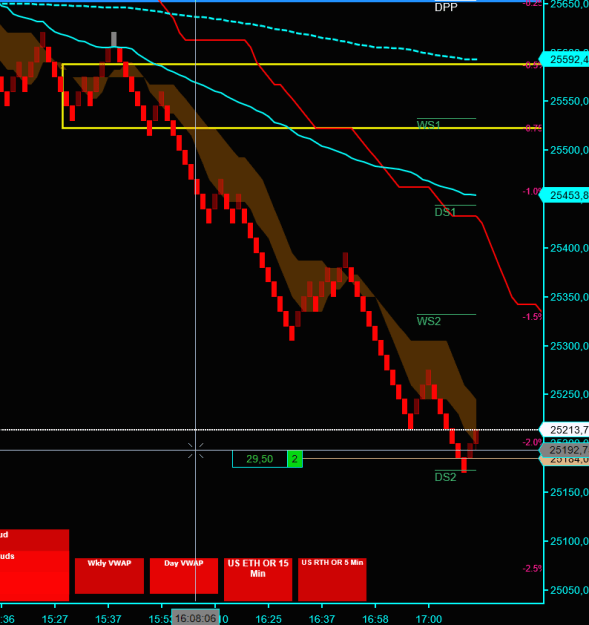
Task: Click the 25453,8 cyan price tag
Action: tap(564, 195)
